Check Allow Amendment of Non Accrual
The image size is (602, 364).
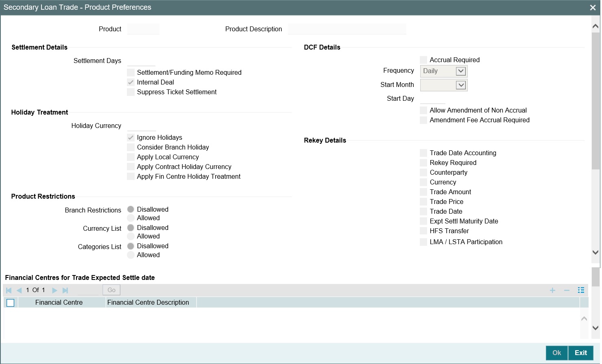point(423,110)
